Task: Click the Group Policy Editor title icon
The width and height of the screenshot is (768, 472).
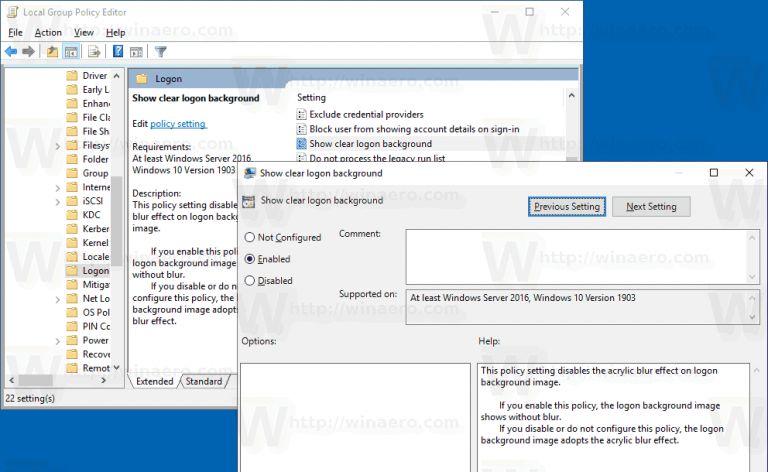Action: click(13, 12)
